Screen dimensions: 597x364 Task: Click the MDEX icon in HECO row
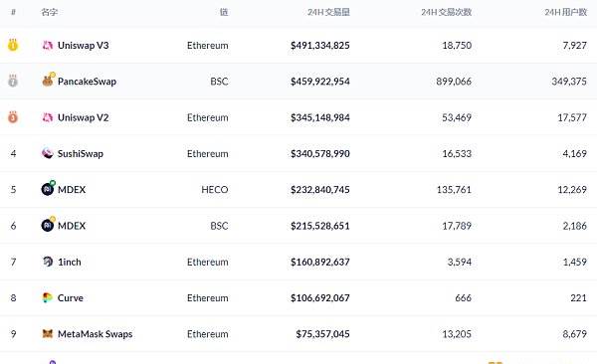coord(48,189)
